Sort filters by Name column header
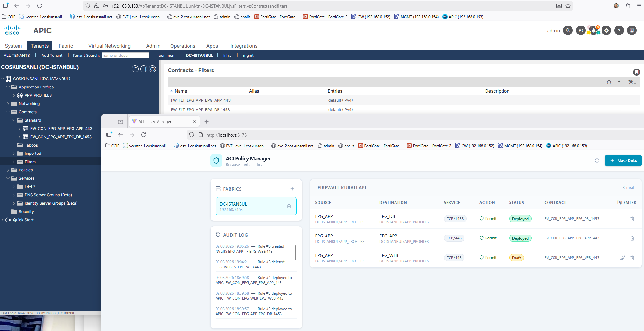The width and height of the screenshot is (644, 331). tap(181, 91)
